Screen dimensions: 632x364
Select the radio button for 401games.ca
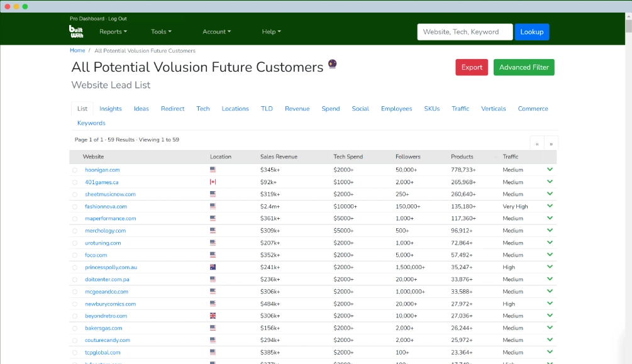(75, 182)
